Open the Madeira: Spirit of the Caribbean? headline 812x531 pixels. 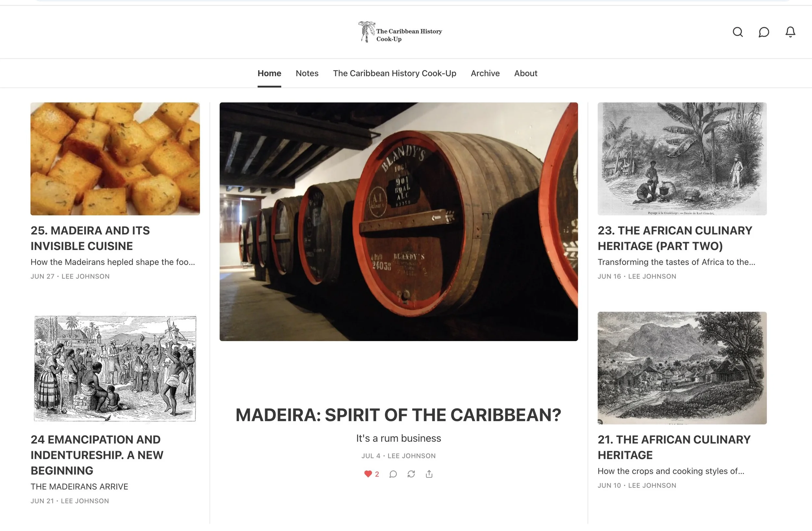coord(399,415)
